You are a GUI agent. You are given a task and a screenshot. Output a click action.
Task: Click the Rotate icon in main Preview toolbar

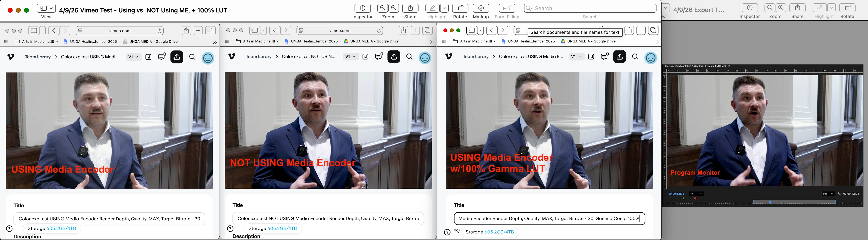[x=460, y=8]
